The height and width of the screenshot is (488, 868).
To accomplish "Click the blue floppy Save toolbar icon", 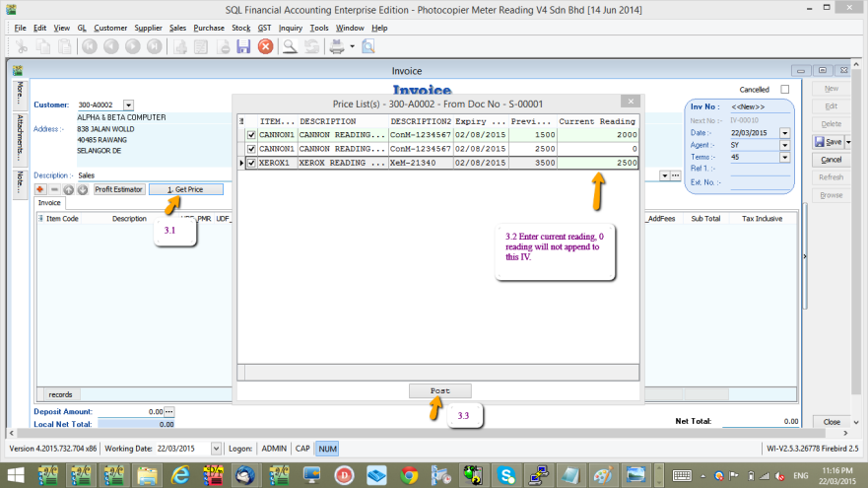I will (x=243, y=46).
